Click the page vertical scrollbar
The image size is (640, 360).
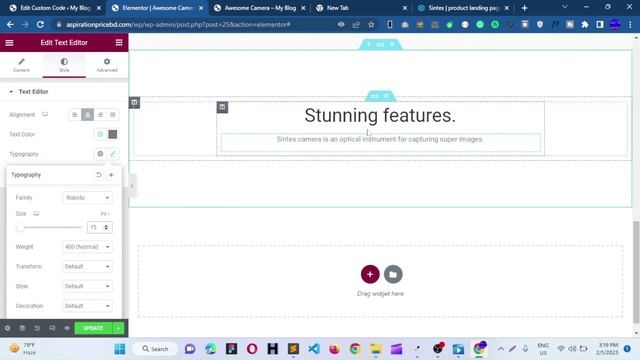(636, 271)
